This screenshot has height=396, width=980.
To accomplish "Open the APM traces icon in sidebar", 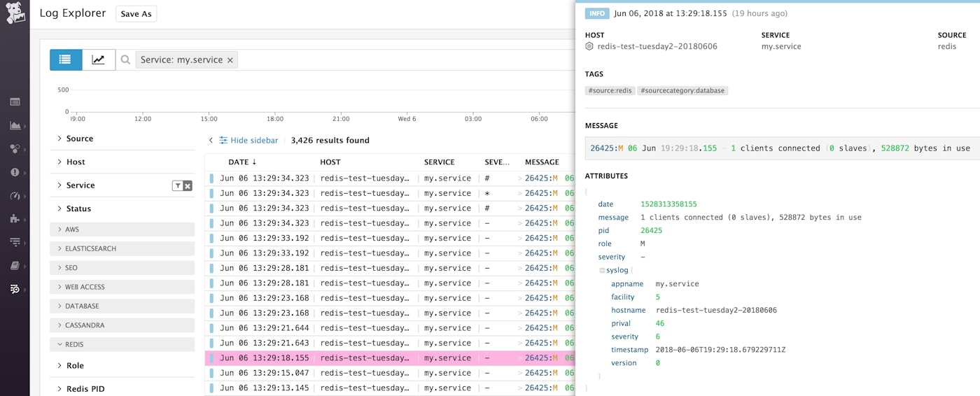I will (x=15, y=242).
